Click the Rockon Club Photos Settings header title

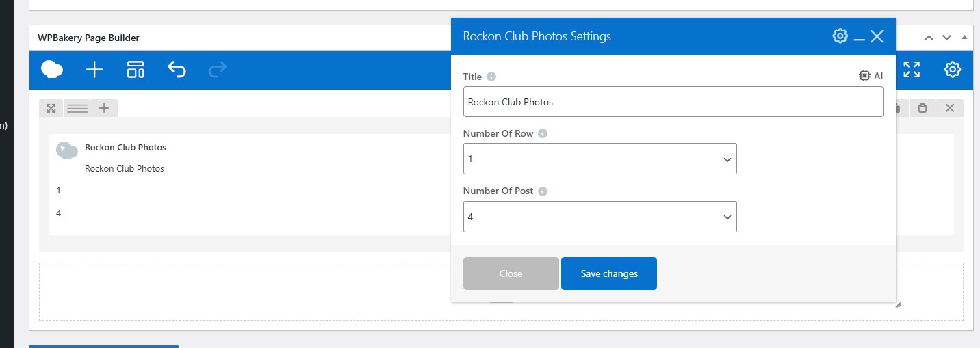coord(537,36)
